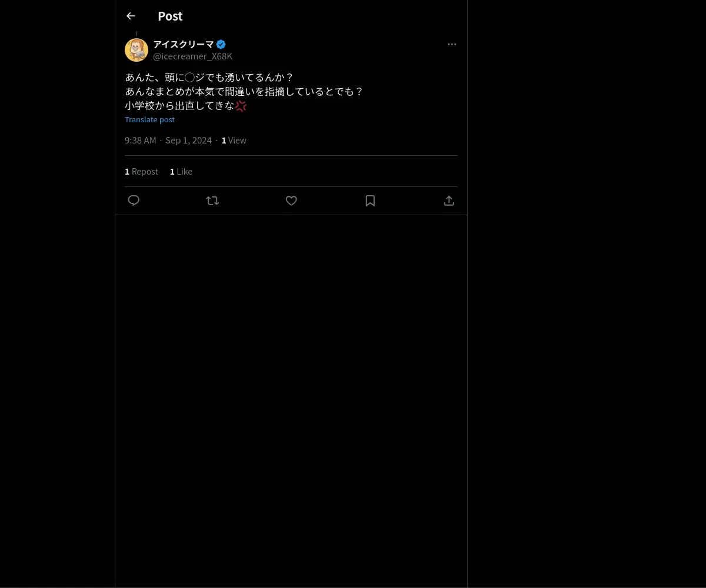Viewport: 706px width, 588px height.
Task: Click the Post header title
Action: pyautogui.click(x=170, y=16)
